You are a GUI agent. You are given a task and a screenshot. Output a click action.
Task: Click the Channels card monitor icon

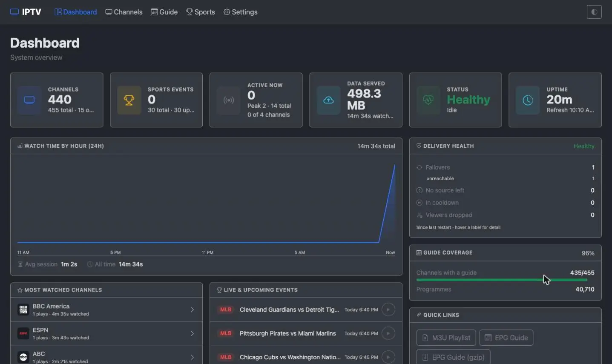(x=29, y=100)
